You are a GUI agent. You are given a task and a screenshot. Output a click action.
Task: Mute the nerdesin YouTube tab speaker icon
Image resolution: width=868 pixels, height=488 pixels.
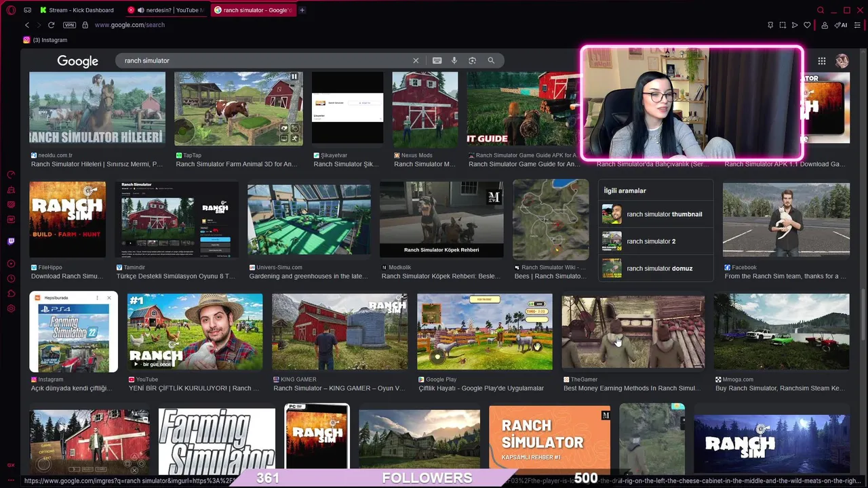pos(140,10)
